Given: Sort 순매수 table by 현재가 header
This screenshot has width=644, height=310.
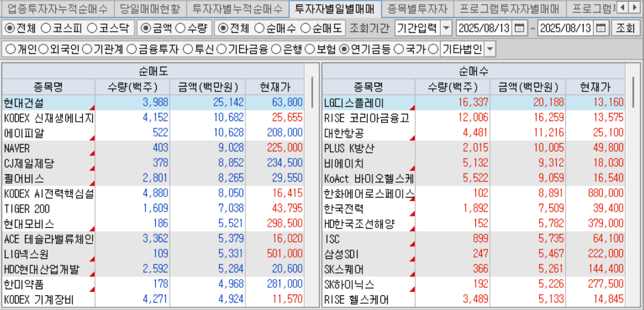Looking at the screenshot, I should [x=595, y=87].
